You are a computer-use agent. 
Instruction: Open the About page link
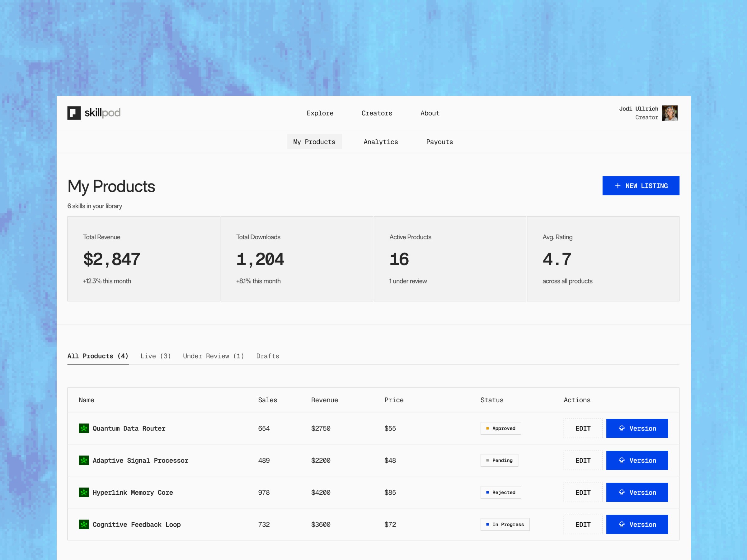430,113
